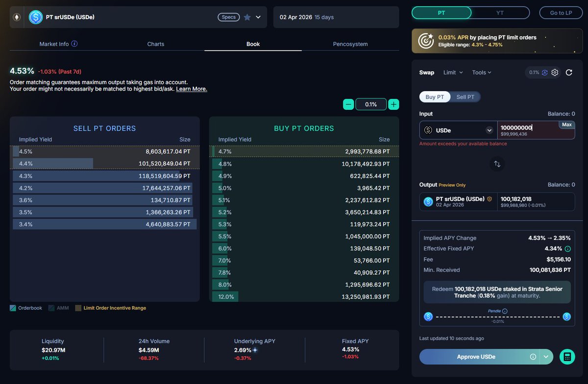
Task: Click the Underlying APY sparkle icon
Action: pyautogui.click(x=255, y=350)
